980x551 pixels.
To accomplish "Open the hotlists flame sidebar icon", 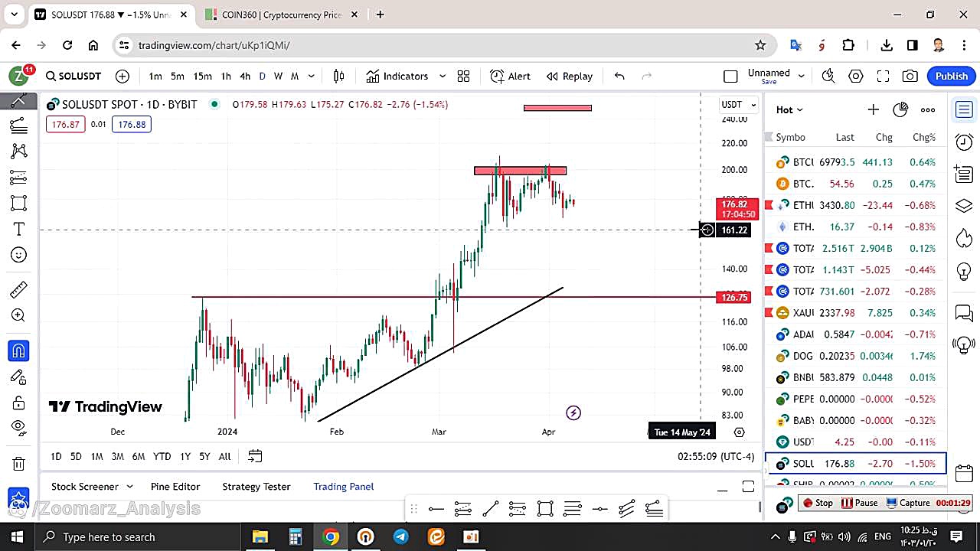I will pyautogui.click(x=964, y=238).
